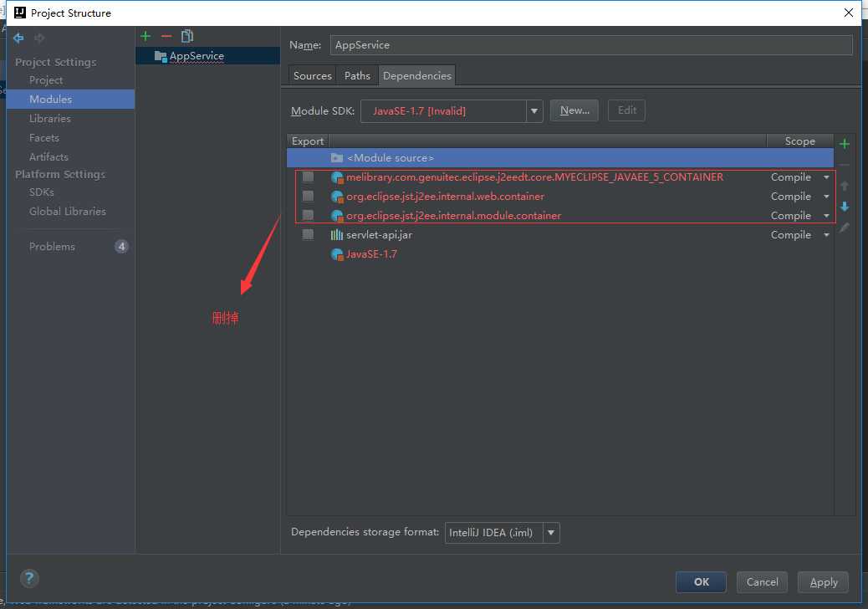The height and width of the screenshot is (609, 868).
Task: Select the JavaSE-1.7 dependency row
Action: tap(560, 254)
